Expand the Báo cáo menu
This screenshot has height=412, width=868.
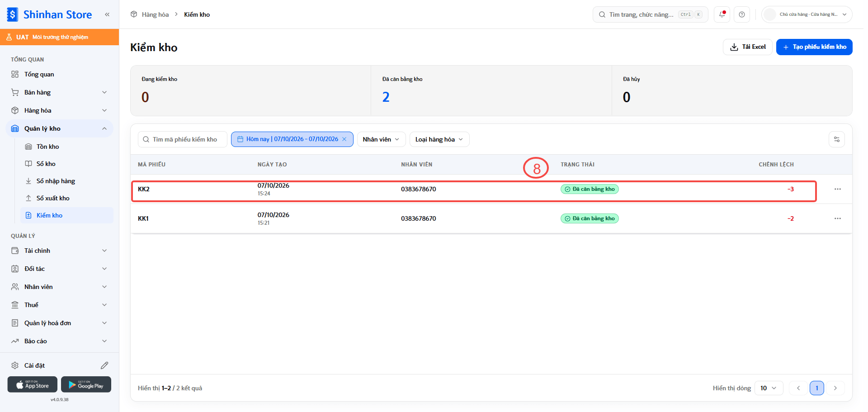point(60,341)
